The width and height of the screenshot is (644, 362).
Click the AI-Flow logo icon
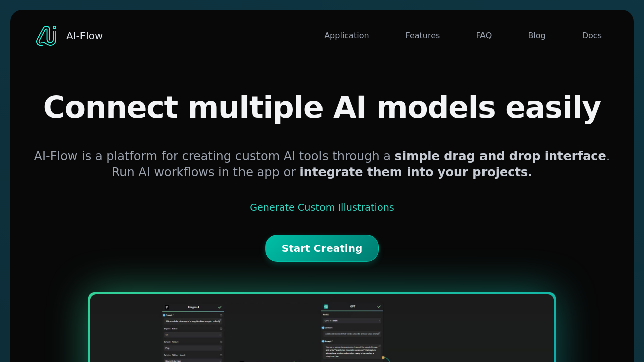coord(46,35)
